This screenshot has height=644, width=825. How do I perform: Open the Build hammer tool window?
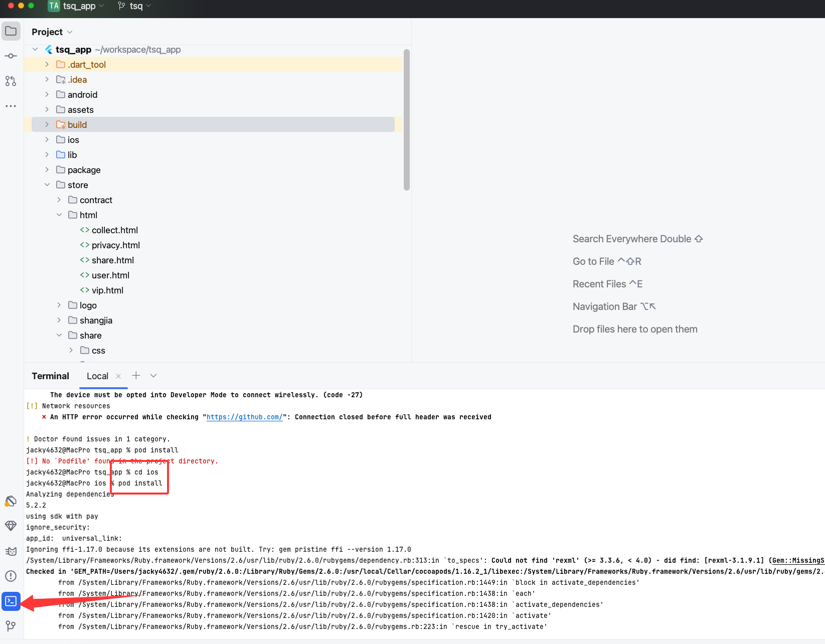click(11, 501)
